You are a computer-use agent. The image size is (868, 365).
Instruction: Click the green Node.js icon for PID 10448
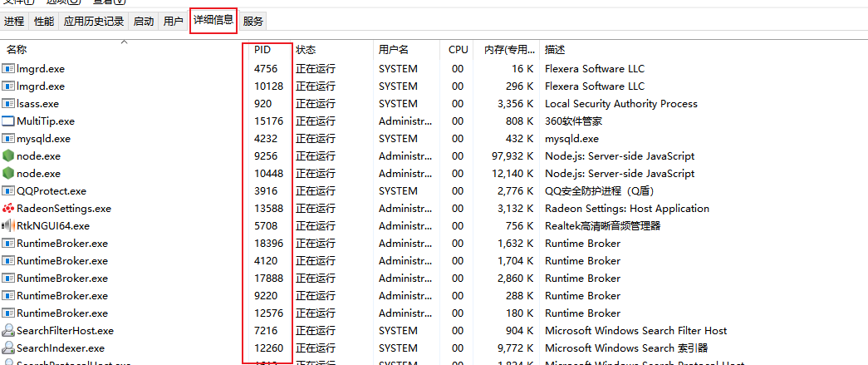pos(7,174)
